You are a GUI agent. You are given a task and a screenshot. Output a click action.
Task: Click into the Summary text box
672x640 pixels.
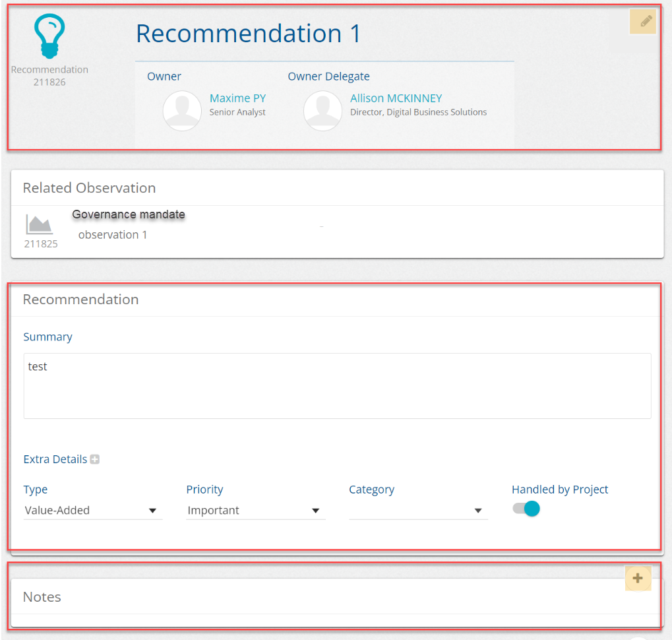click(337, 386)
